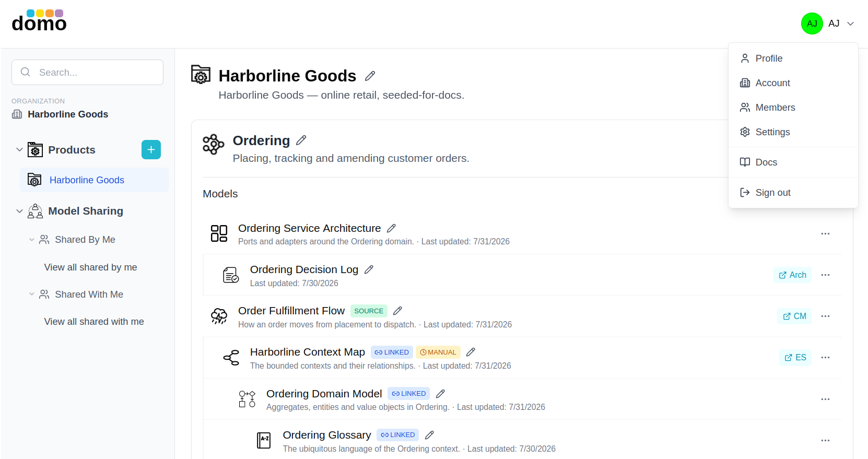This screenshot has width=868, height=459.
Task: Open Shared By Me item
Action: [x=85, y=240]
